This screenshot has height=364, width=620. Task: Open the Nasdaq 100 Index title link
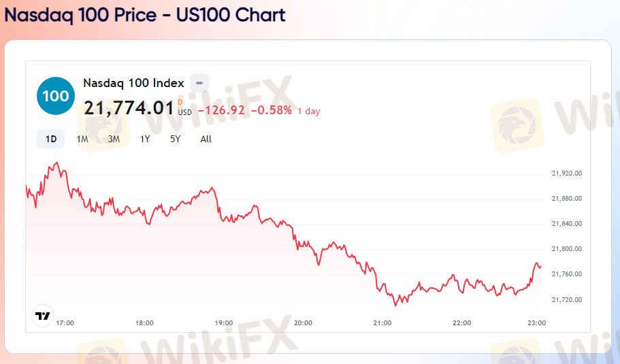coord(133,83)
